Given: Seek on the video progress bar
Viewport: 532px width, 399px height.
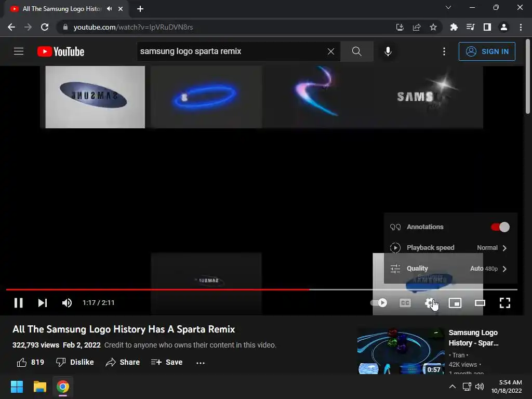Looking at the screenshot, I should pyautogui.click(x=262, y=289).
